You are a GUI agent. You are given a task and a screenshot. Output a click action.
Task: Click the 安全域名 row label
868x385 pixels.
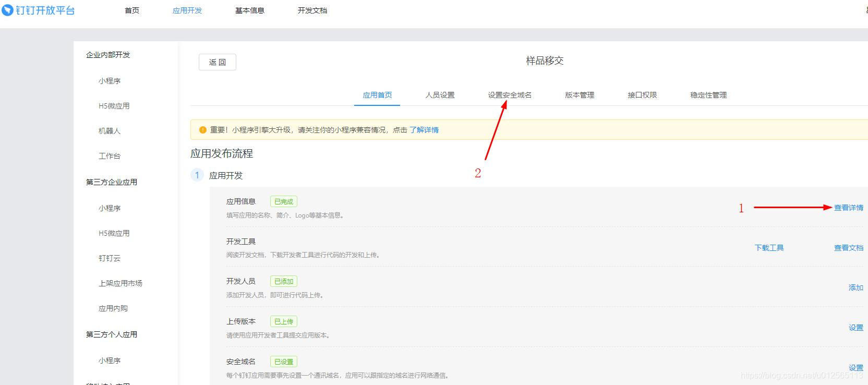pyautogui.click(x=241, y=362)
